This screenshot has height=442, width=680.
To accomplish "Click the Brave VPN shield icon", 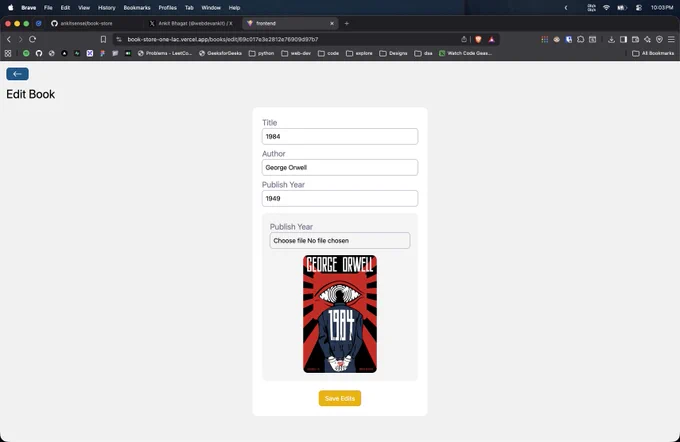I will (x=659, y=39).
